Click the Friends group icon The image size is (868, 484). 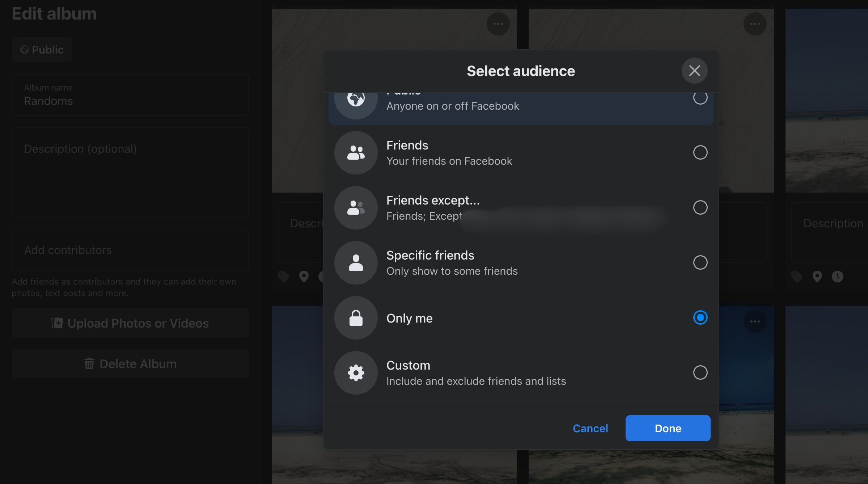[x=356, y=153]
